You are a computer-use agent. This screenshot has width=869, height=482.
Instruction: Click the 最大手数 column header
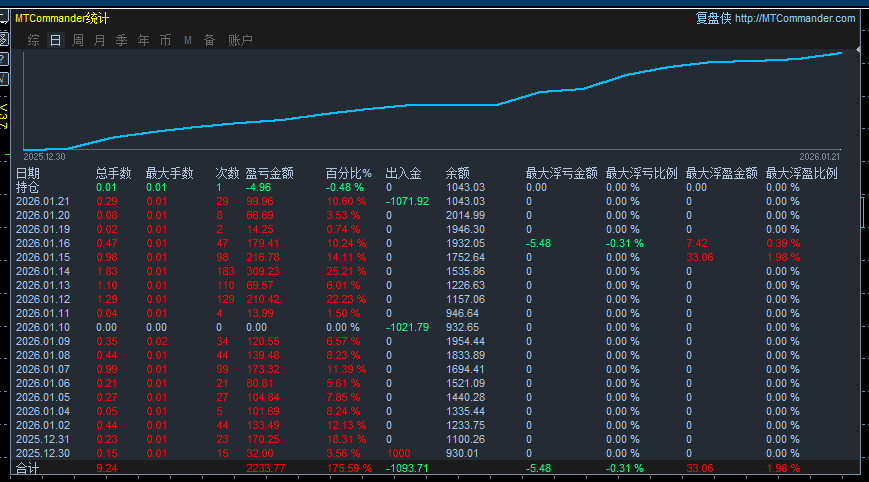[170, 173]
